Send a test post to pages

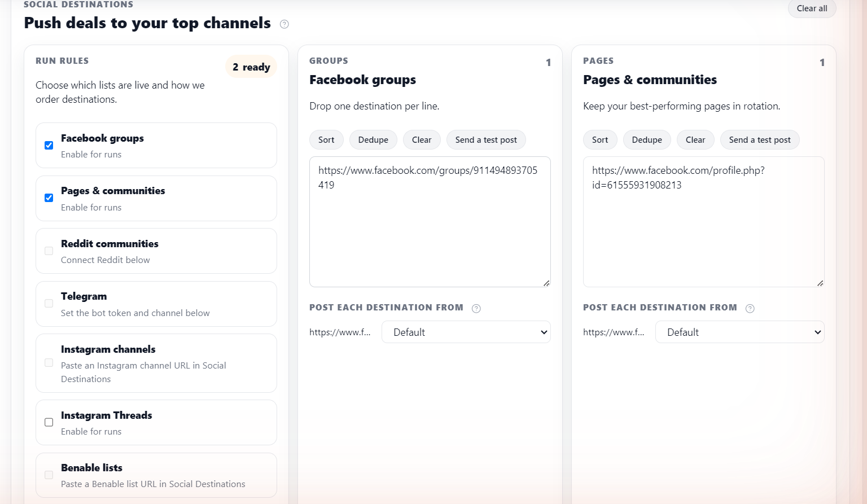click(760, 140)
